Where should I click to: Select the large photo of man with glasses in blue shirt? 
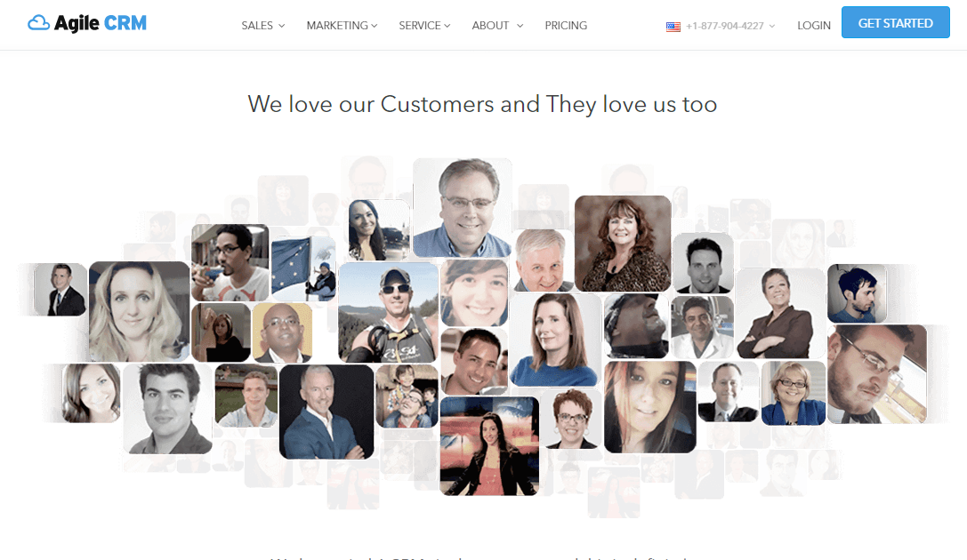click(462, 208)
